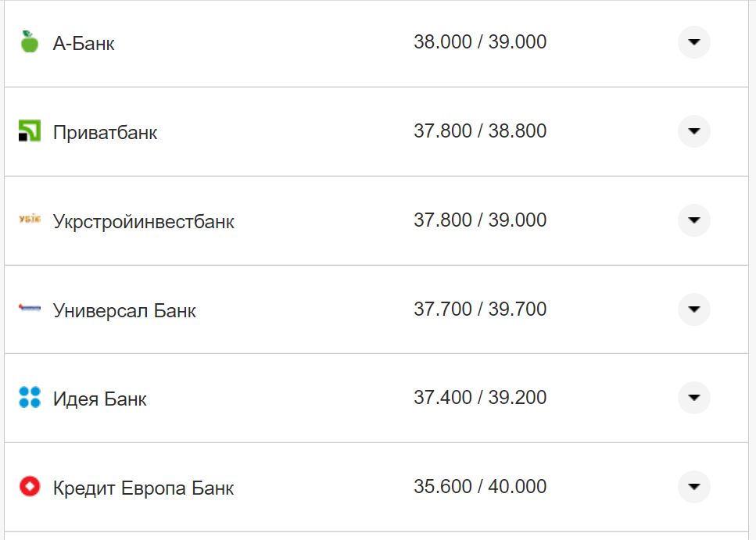Click the green apple A-Bank logo
Screen dimensions: 756x540
pos(30,42)
